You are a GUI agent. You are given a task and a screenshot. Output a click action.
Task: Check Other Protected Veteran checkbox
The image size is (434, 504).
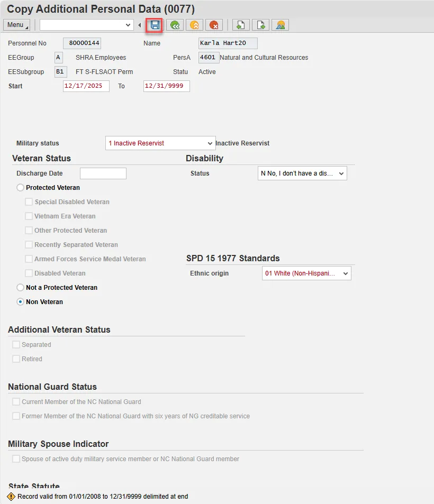pyautogui.click(x=29, y=231)
